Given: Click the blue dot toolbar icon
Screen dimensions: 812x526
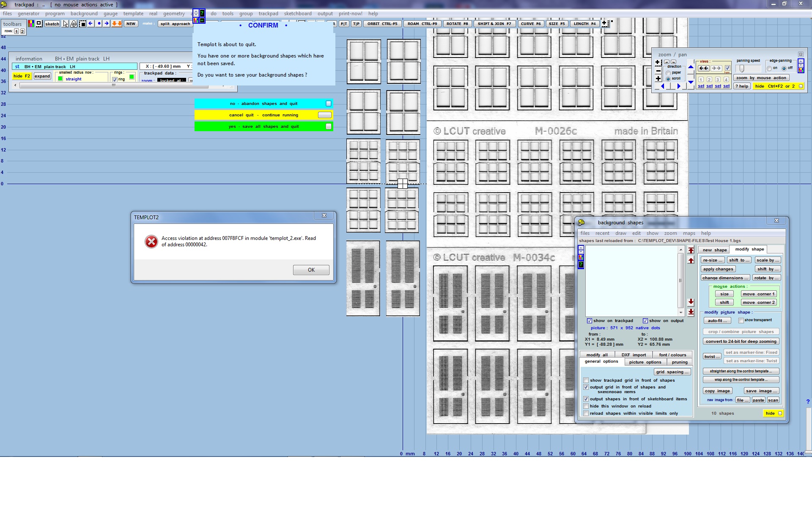Looking at the screenshot, I should (99, 24).
